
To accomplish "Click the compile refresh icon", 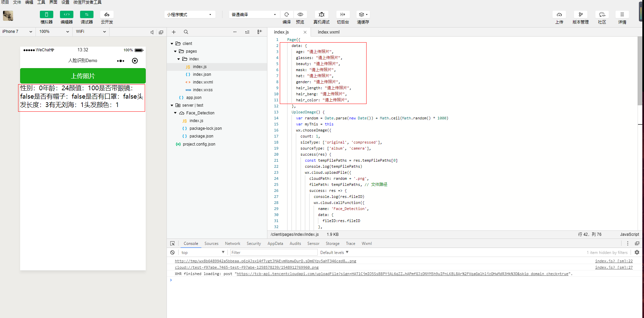I will pos(286,14).
